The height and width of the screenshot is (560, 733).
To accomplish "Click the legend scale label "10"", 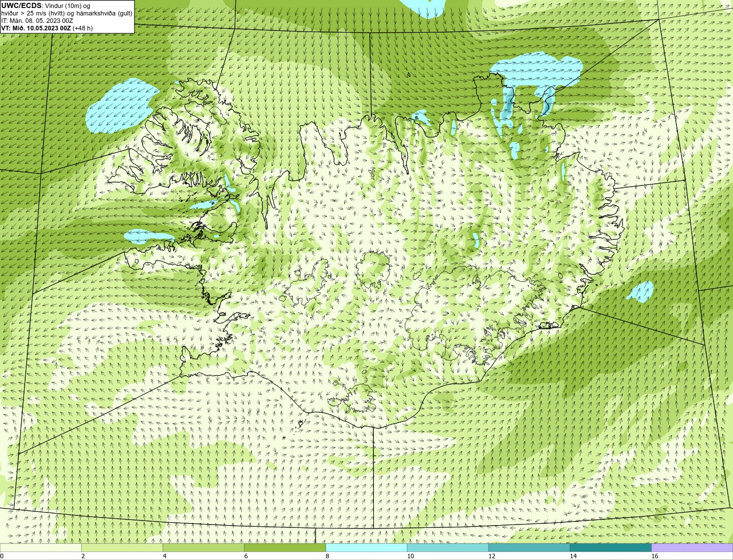I will click(410, 556).
